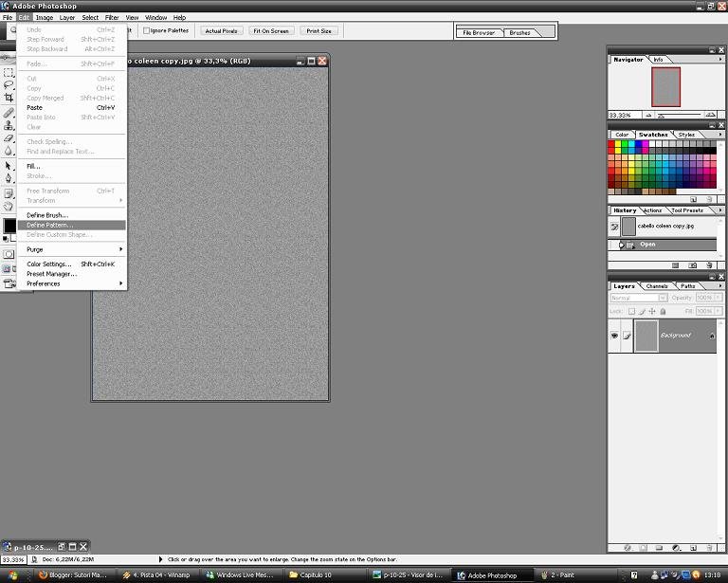The height and width of the screenshot is (583, 728).
Task: Toggle the Ignore Palettes checkbox
Action: pos(146,30)
